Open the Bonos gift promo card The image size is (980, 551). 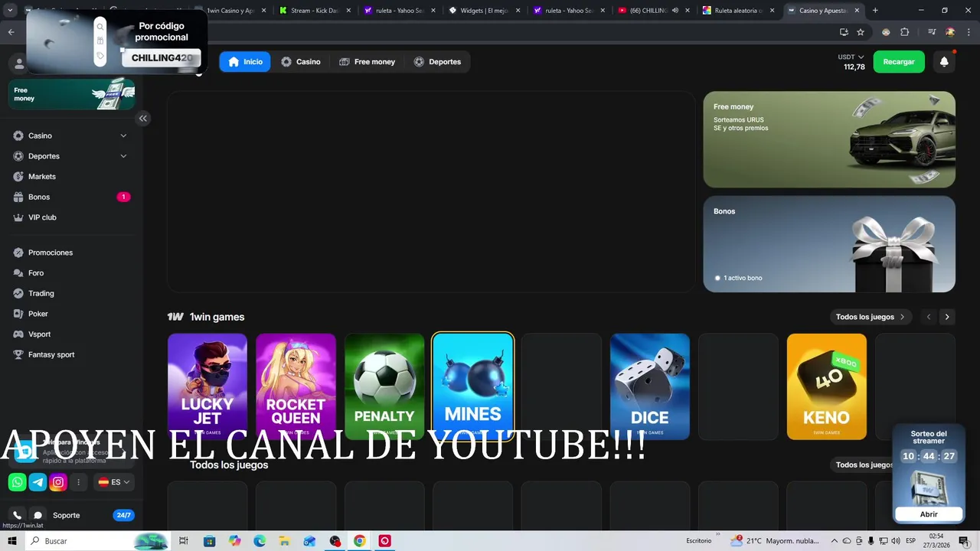829,244
